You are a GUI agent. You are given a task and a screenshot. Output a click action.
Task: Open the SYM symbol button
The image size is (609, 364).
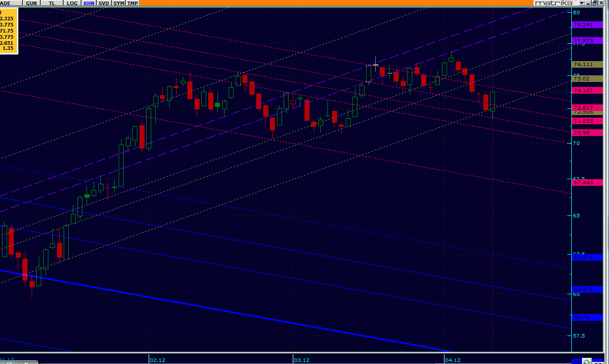coord(119,3)
